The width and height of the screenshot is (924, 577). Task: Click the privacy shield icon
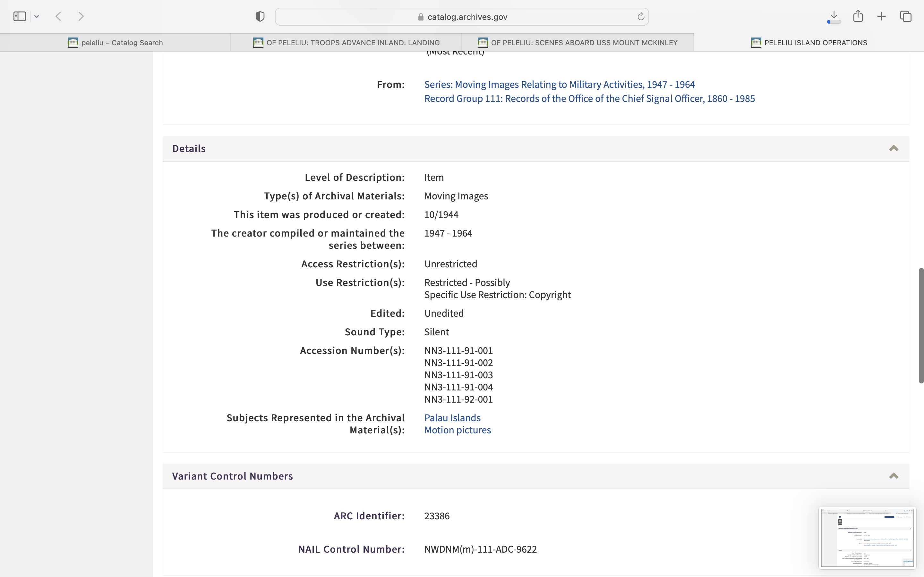click(x=260, y=16)
